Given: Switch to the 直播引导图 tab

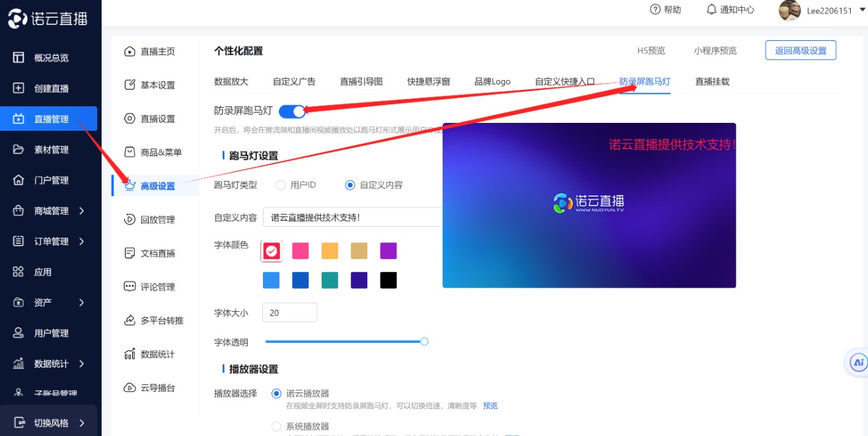Looking at the screenshot, I should pos(361,81).
